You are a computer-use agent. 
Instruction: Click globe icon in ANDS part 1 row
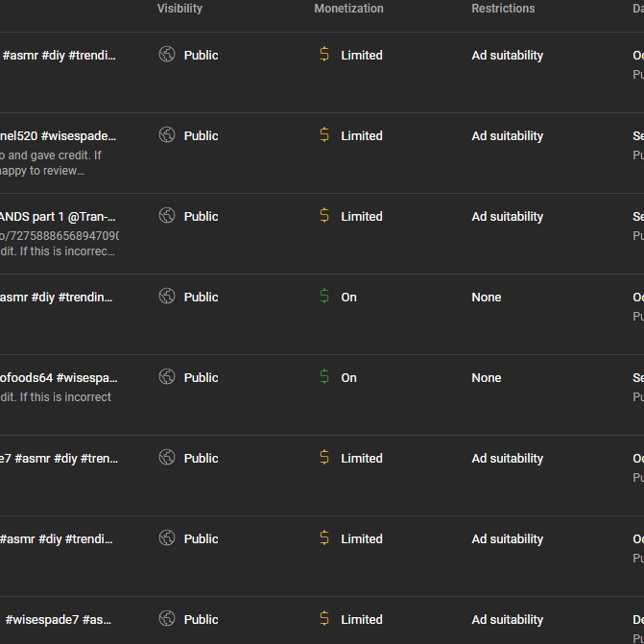167,215
